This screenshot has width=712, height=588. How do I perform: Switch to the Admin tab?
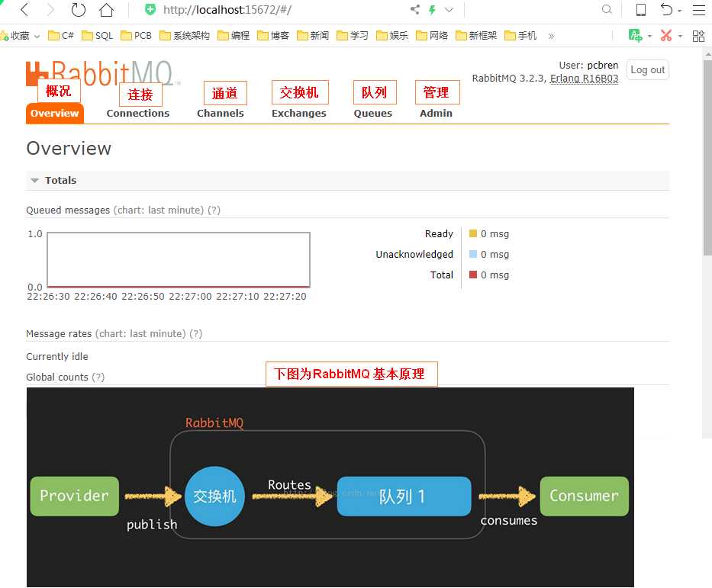[436, 114]
